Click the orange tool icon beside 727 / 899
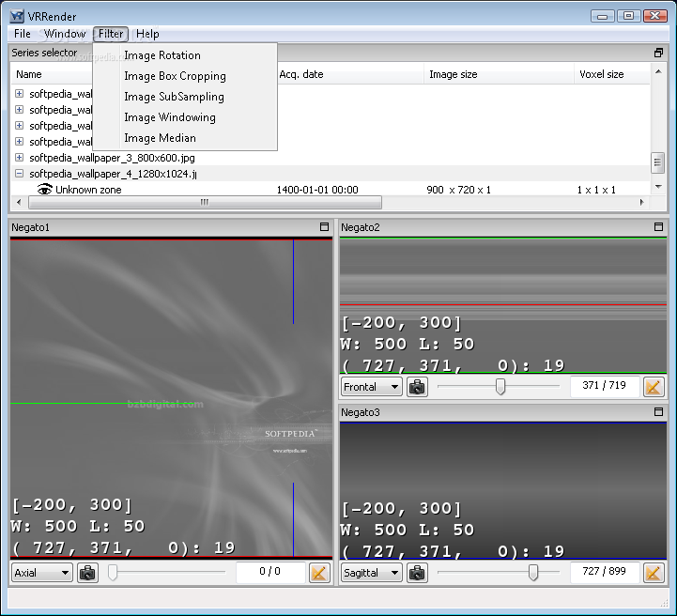 (654, 573)
